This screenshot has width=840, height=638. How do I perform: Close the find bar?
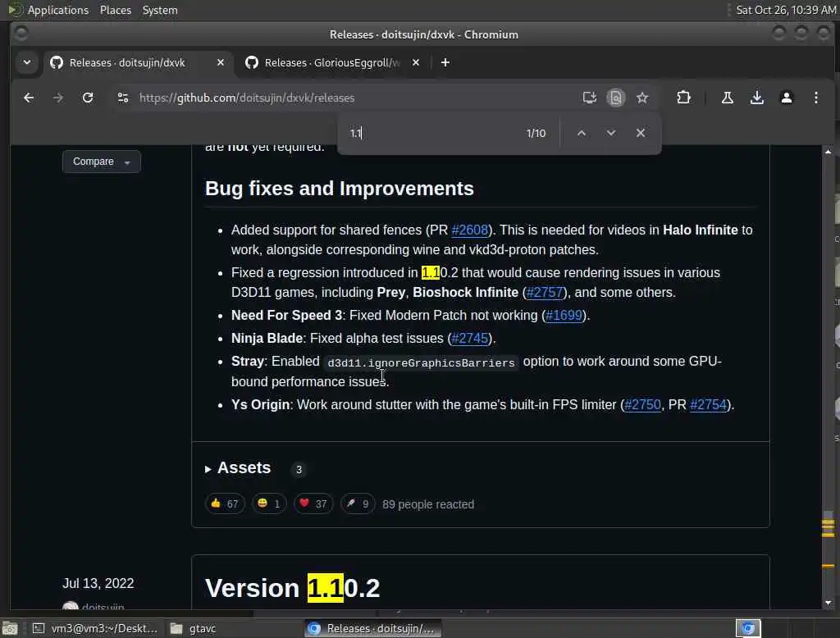click(640, 133)
